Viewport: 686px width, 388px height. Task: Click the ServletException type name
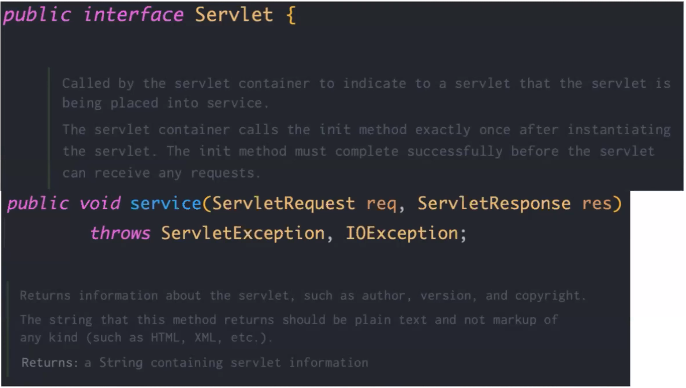(243, 233)
